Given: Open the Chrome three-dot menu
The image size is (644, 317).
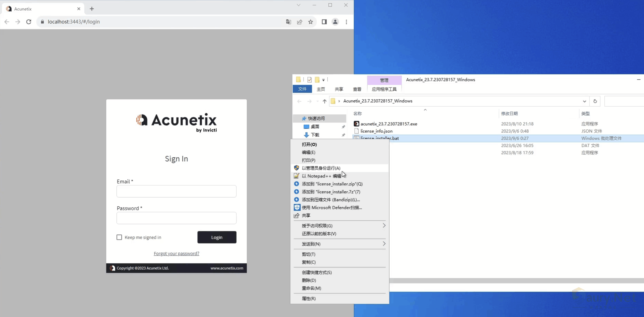Looking at the screenshot, I should coord(346,22).
